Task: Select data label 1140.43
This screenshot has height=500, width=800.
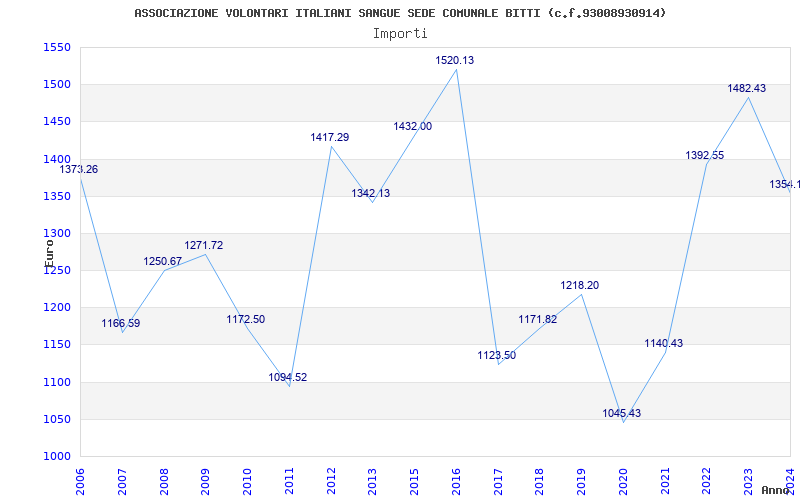Action: pos(663,343)
